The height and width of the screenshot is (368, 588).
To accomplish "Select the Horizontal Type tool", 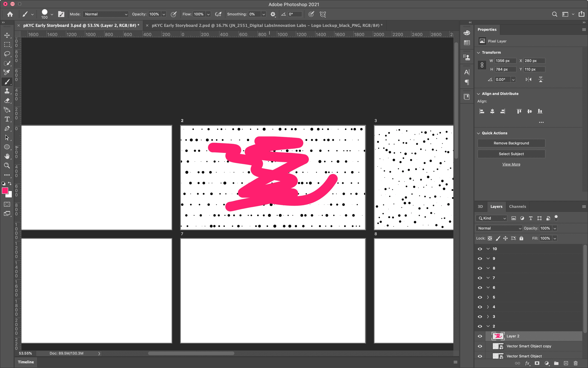I will click(x=7, y=119).
